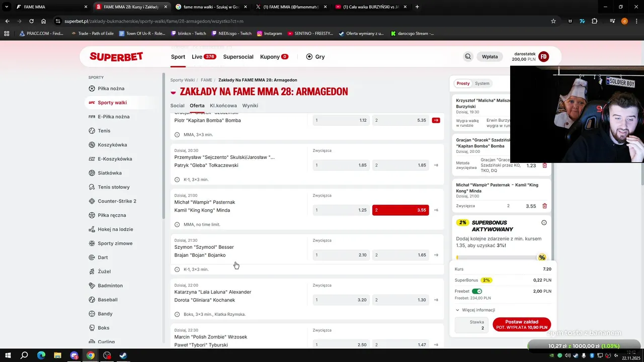644x362 pixels.
Task: Select Szymool Besser odds 2.10
Action: [x=341, y=255]
